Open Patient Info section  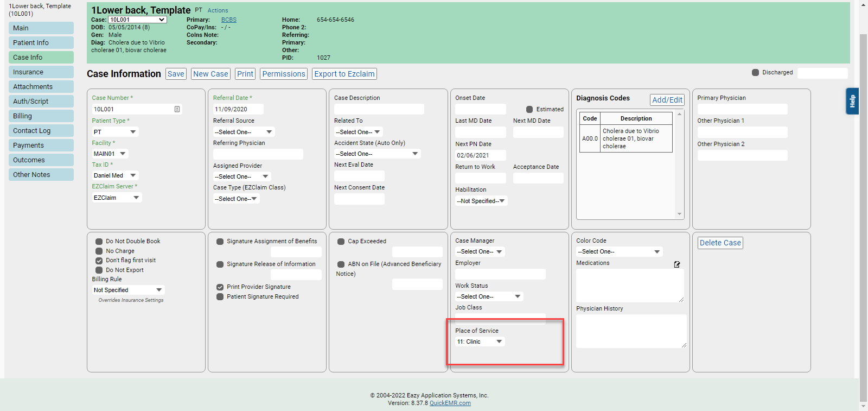pos(41,43)
